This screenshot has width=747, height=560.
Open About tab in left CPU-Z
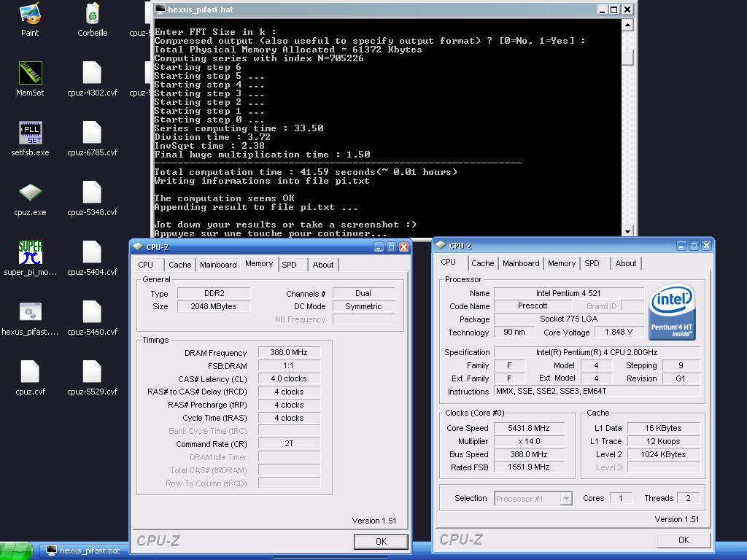coord(323,265)
